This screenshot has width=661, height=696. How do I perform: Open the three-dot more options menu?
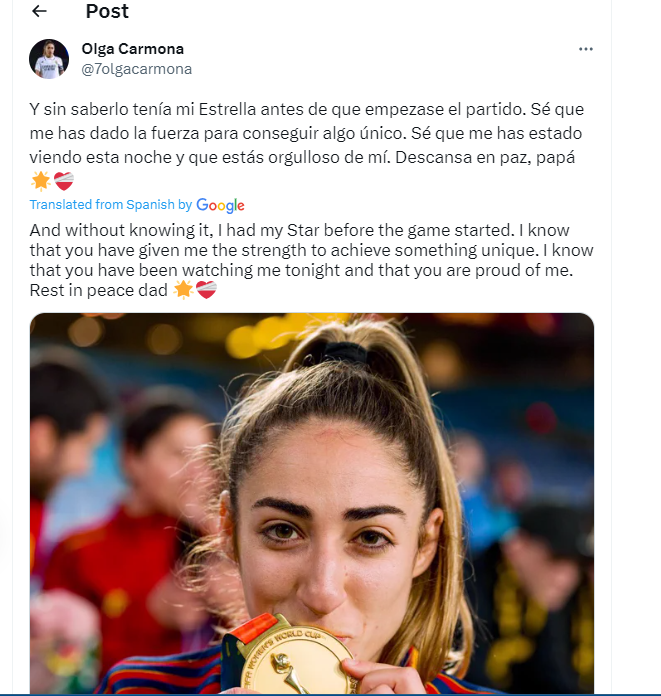click(586, 49)
